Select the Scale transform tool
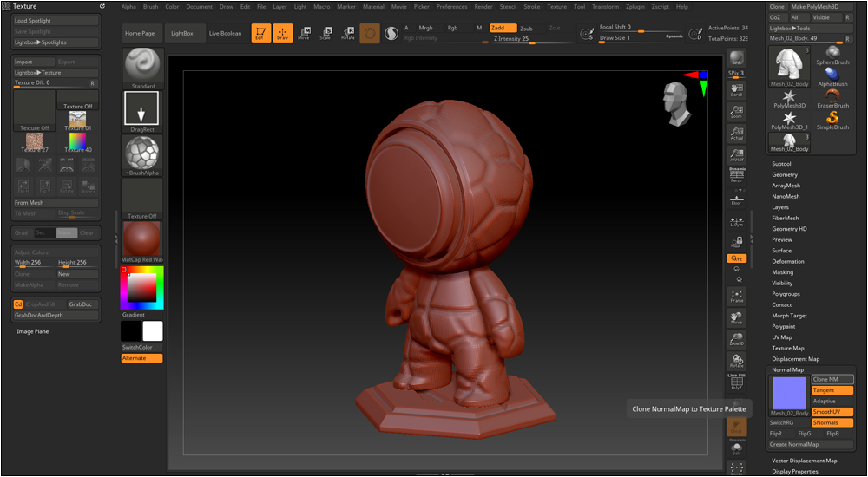The image size is (868, 477). click(325, 34)
